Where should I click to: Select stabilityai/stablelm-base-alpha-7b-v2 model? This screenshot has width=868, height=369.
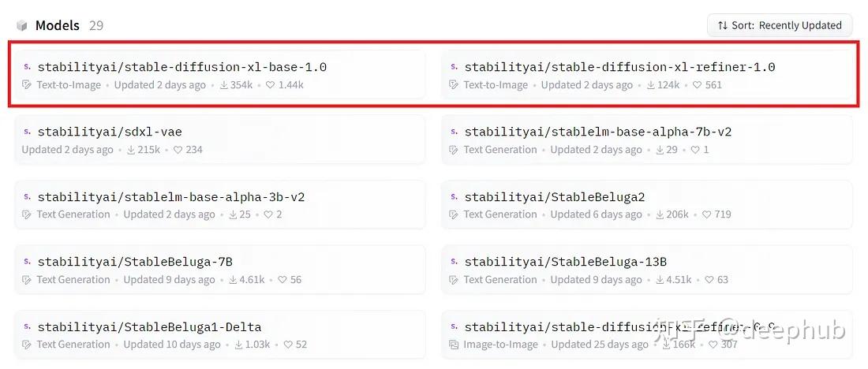click(x=597, y=132)
